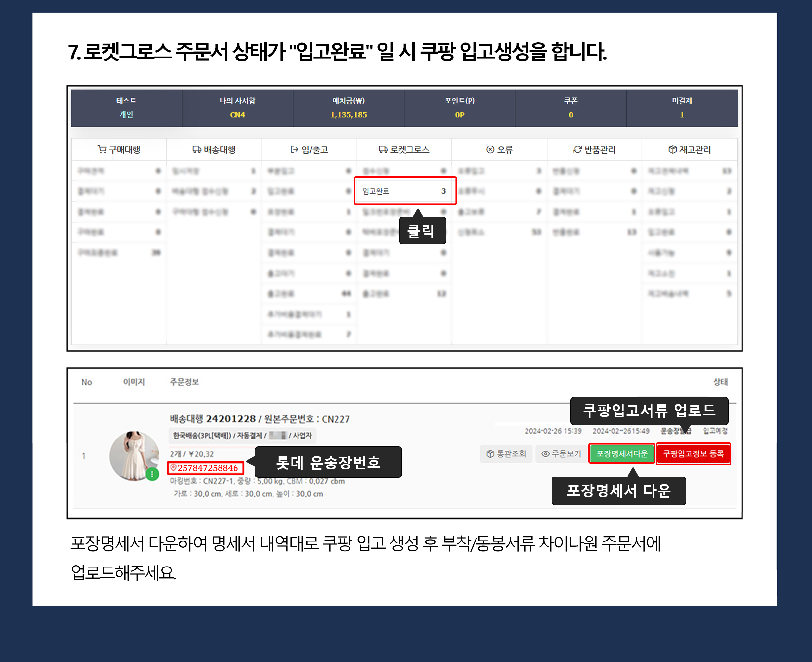Viewport: 812px width, 662px height.
Task: Click the 배송대행 truck icon
Action: click(x=197, y=149)
